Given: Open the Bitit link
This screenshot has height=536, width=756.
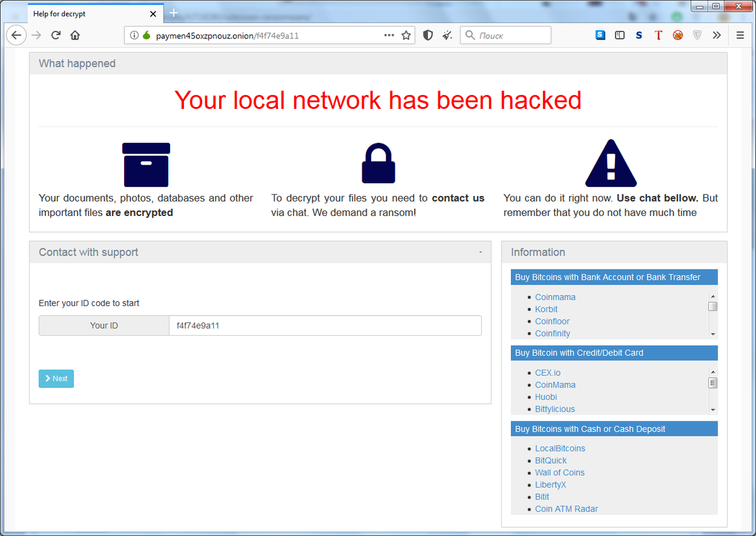Looking at the screenshot, I should (542, 496).
